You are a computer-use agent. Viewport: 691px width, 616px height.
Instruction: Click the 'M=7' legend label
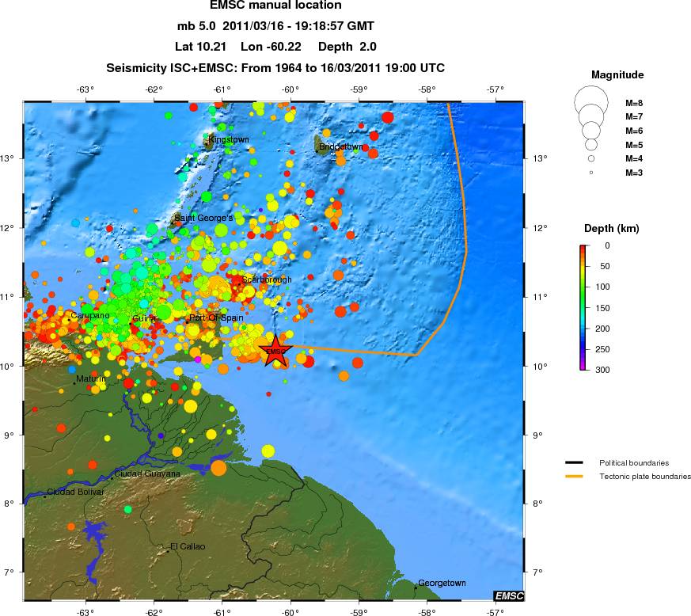pyautogui.click(x=634, y=117)
